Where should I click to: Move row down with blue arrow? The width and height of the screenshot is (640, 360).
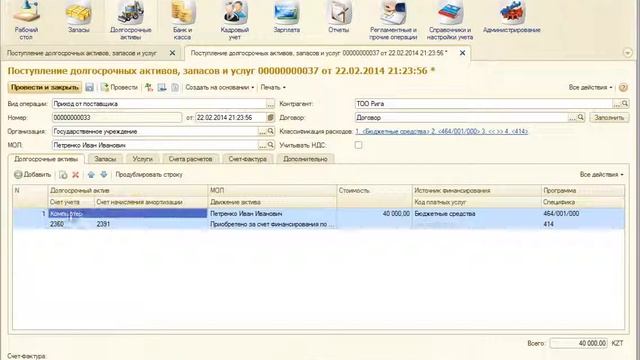click(x=104, y=175)
